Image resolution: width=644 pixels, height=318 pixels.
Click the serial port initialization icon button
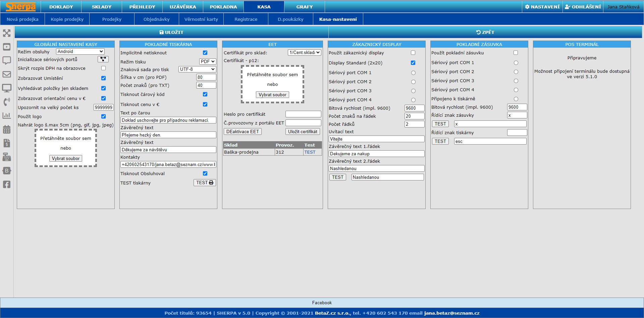tap(103, 59)
